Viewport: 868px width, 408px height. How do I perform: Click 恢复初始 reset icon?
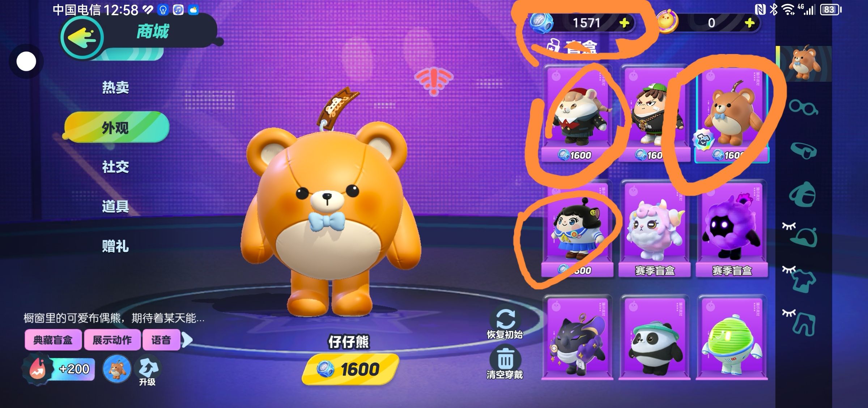[505, 318]
